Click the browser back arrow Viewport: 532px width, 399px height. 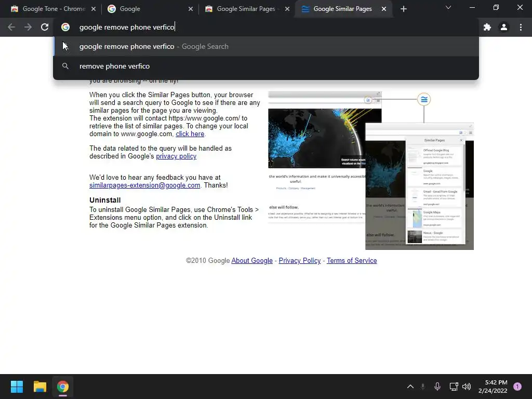(x=11, y=27)
